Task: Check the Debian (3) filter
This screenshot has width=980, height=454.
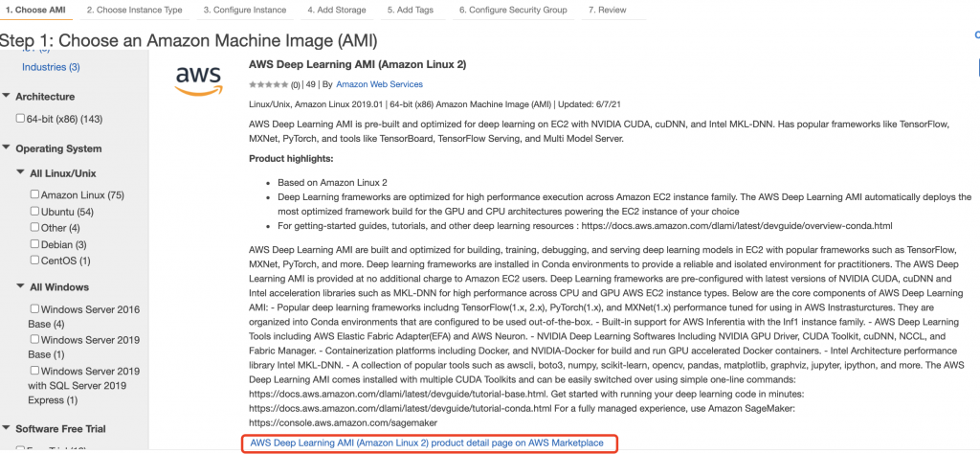Action: point(35,244)
